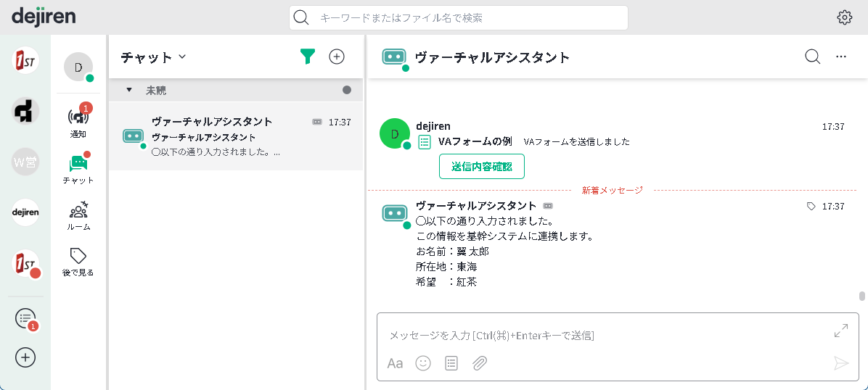Screen dimensions: 868x390
Task: Open the settings gear icon
Action: tap(844, 17)
